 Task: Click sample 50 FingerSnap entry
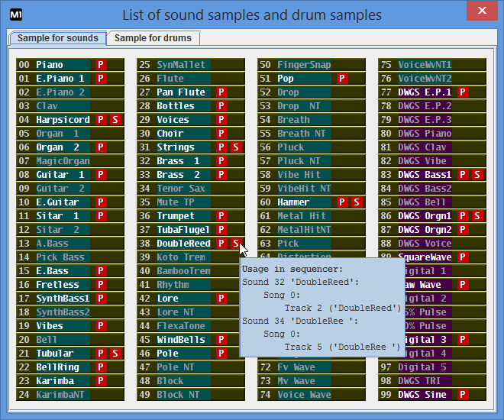point(312,65)
